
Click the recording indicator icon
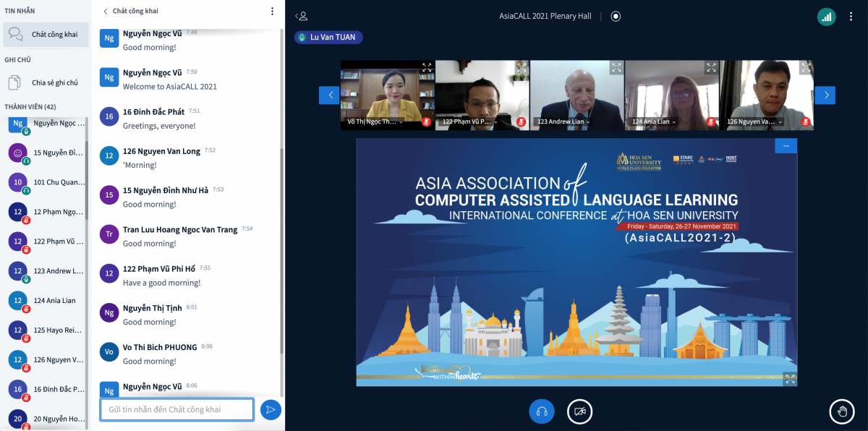[616, 16]
